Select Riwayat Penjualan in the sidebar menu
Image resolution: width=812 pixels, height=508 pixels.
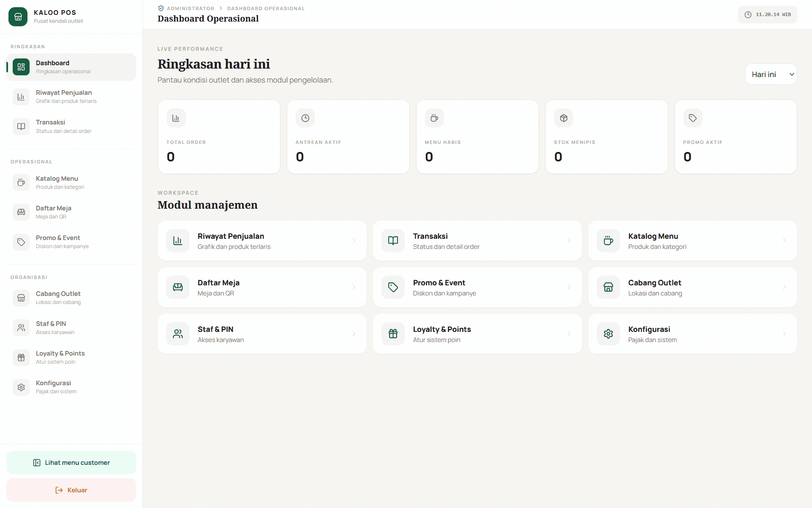click(71, 97)
